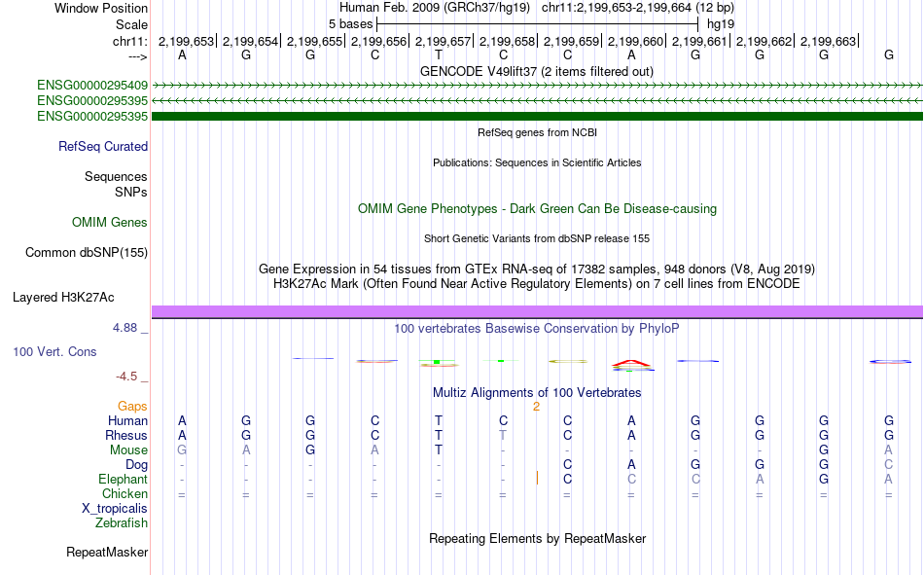Click the orange insertion bar in the Elephant row
This screenshot has height=575, width=924.
click(x=537, y=478)
